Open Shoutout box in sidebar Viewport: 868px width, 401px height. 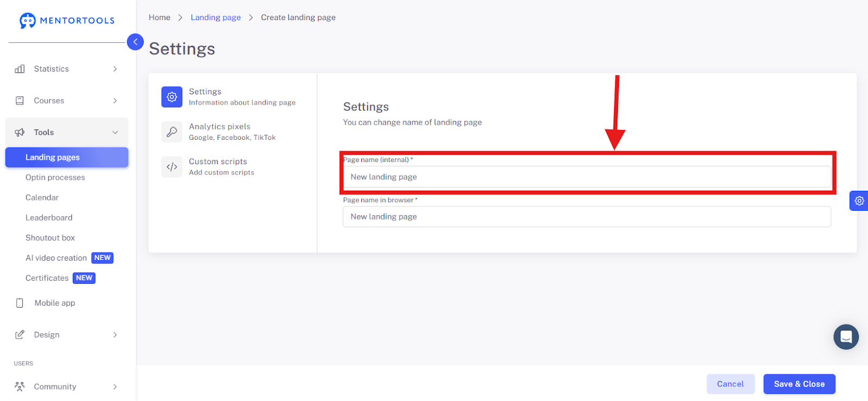point(50,237)
